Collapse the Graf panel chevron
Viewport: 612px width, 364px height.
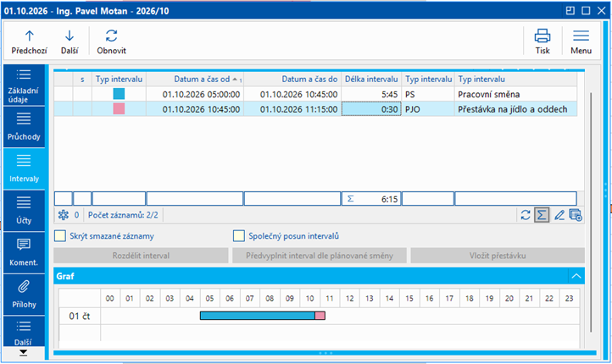[x=576, y=276]
